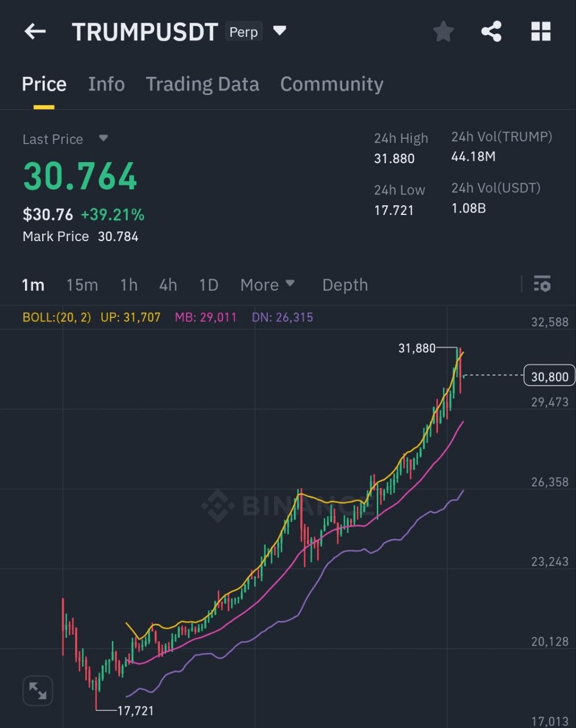The width and height of the screenshot is (576, 728).
Task: Open the Last Price type dropdown
Action: (103, 138)
